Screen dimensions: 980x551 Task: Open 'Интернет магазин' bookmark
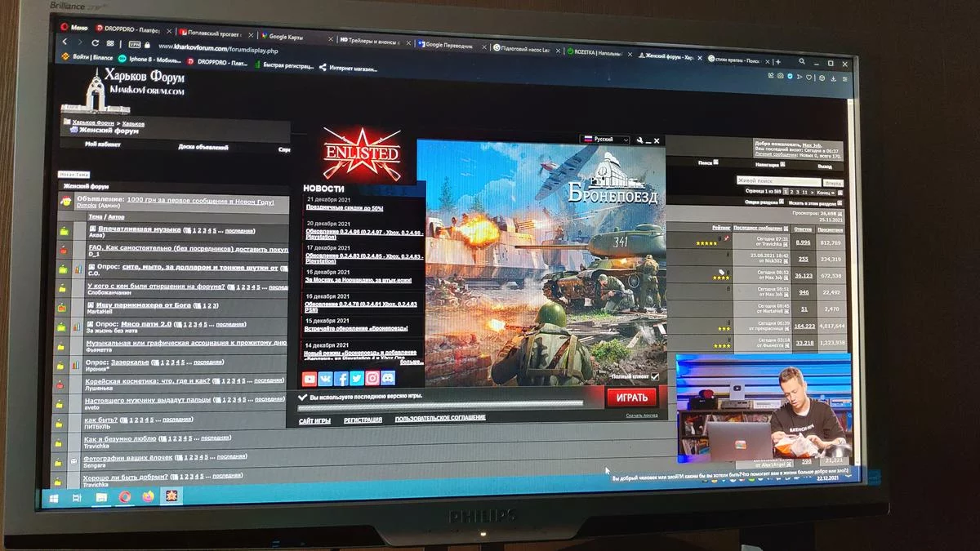click(348, 69)
